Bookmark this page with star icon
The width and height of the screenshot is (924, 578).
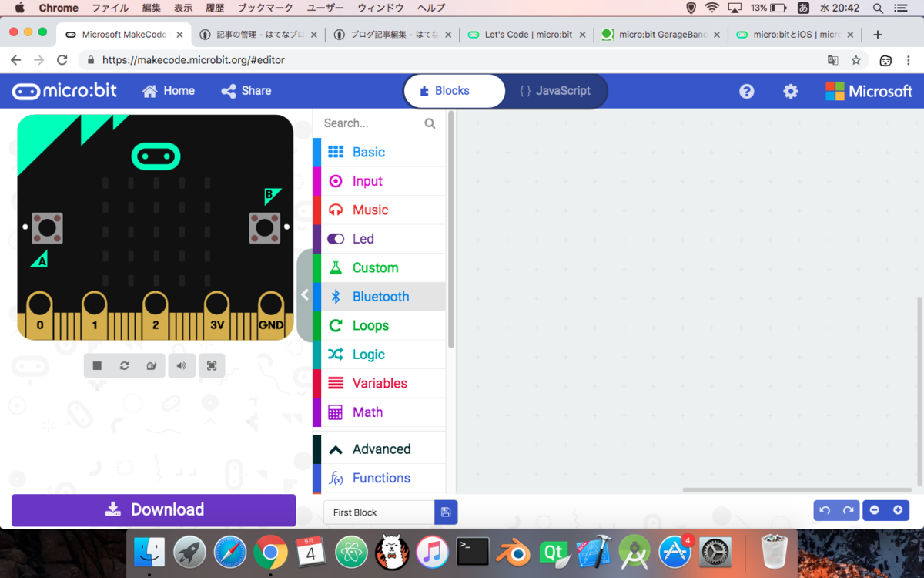(x=855, y=60)
